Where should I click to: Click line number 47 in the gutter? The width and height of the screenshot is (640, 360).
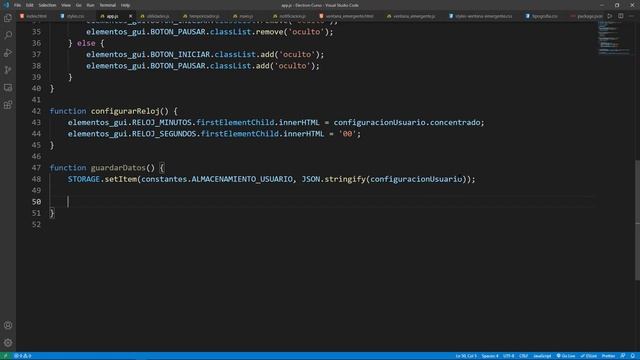tap(36, 168)
